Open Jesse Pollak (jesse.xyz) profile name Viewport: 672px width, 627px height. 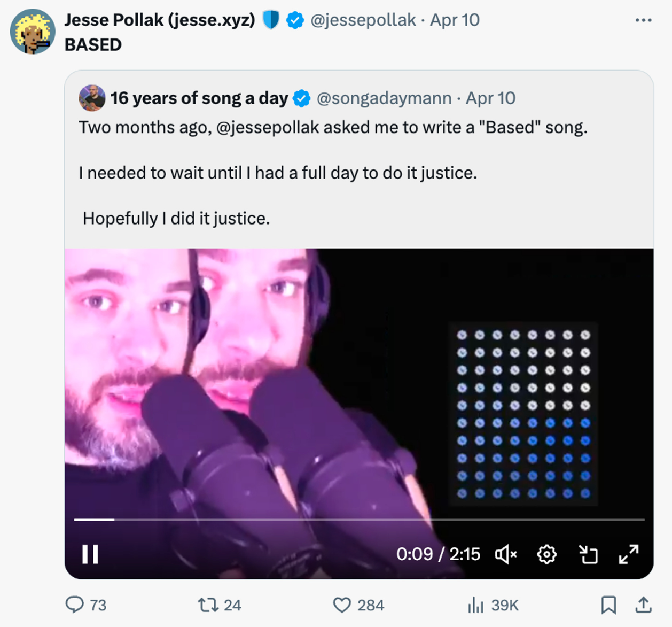pyautogui.click(x=160, y=20)
